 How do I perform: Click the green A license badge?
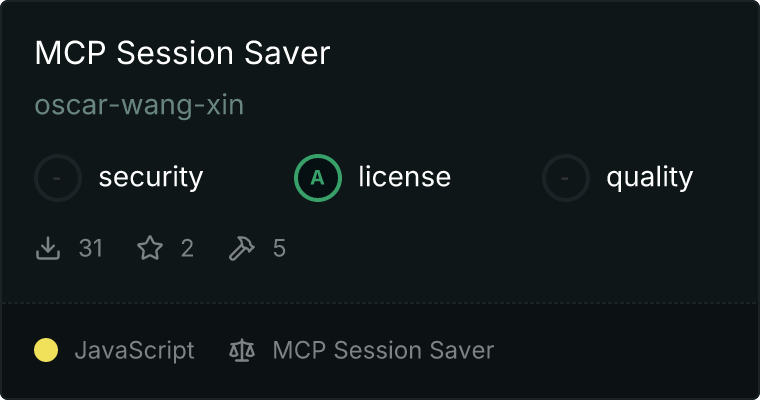pos(317,178)
